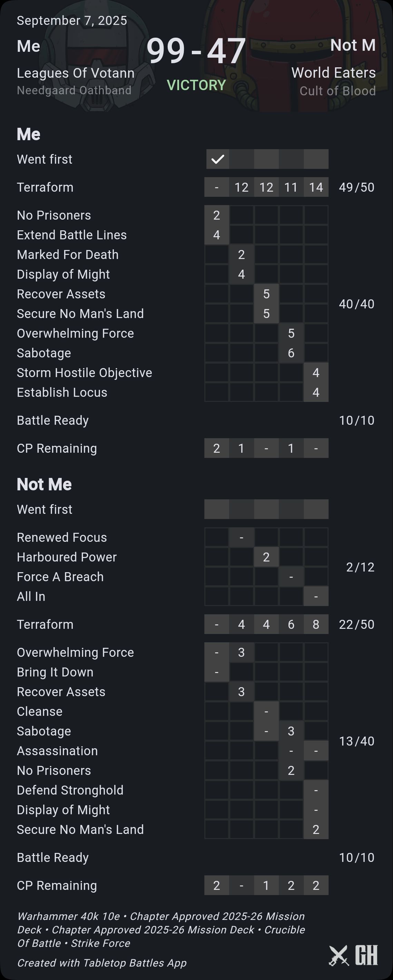Click the crossed swords app logo
393x980 pixels.
(x=338, y=955)
